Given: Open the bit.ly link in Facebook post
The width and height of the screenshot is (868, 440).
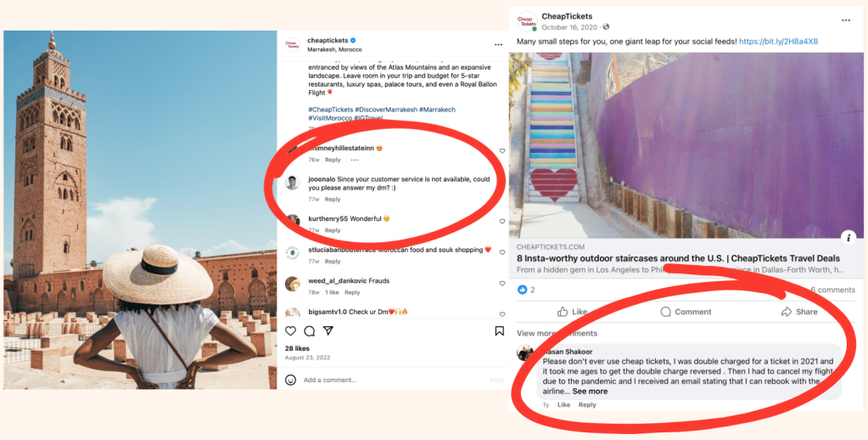Looking at the screenshot, I should [x=778, y=42].
